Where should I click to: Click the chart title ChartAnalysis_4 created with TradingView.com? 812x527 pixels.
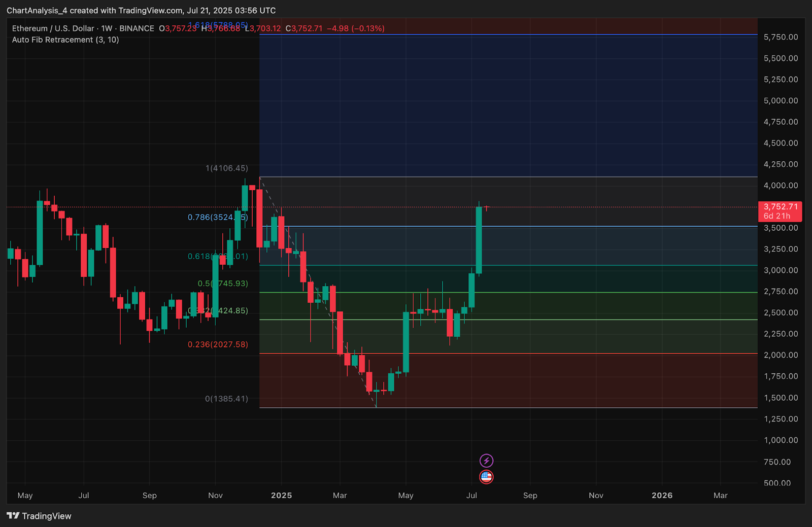point(95,10)
